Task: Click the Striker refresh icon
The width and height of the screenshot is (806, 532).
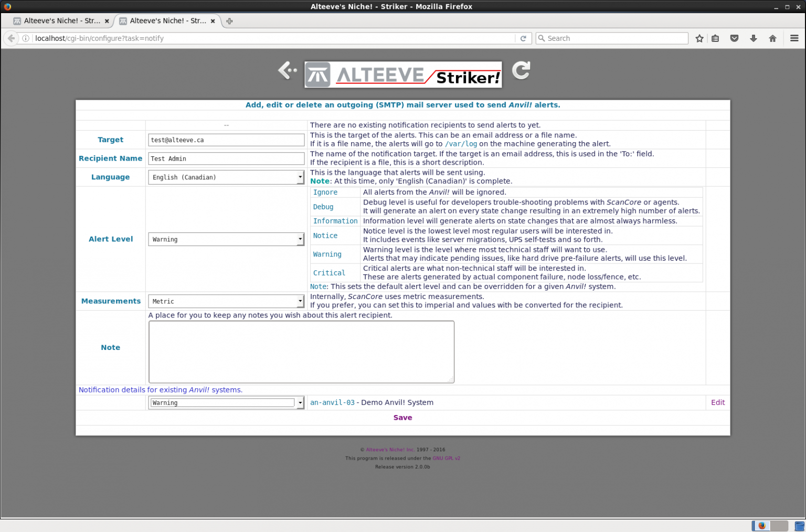Action: click(x=521, y=70)
